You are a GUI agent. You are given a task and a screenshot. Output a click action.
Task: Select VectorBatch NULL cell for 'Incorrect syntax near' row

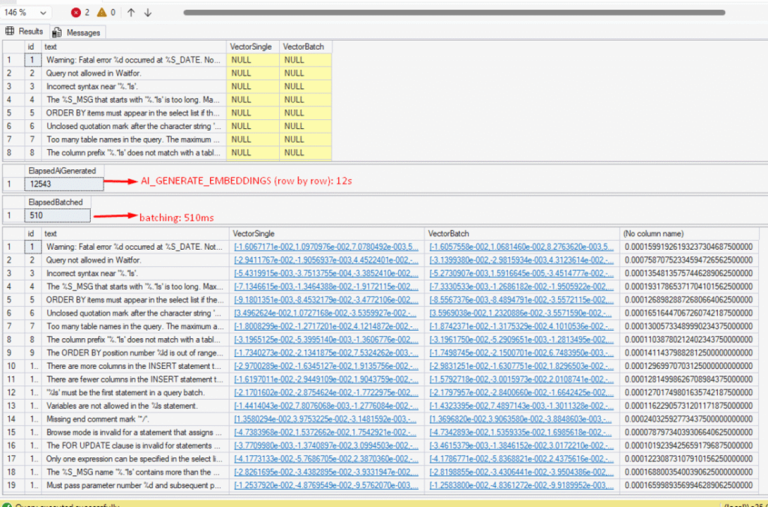pos(306,86)
